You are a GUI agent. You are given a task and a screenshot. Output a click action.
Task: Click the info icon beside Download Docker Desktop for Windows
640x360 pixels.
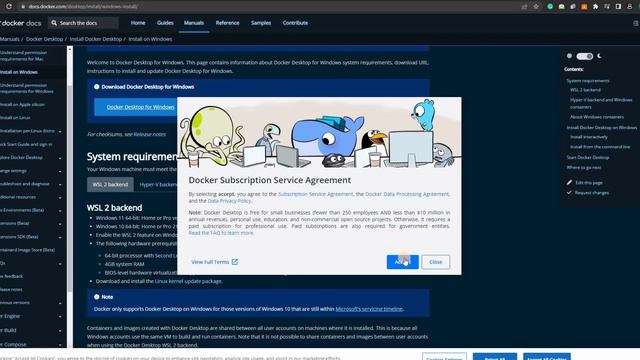[97, 87]
